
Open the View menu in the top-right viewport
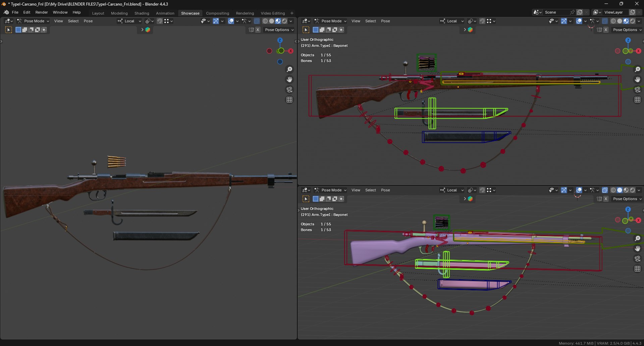(356, 21)
